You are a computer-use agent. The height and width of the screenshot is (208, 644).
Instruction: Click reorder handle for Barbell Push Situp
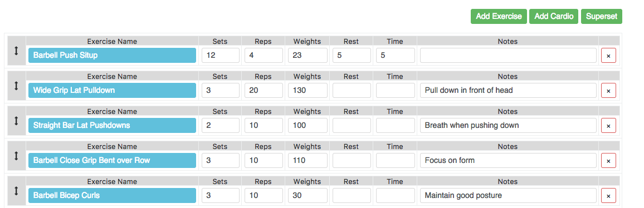click(16, 51)
